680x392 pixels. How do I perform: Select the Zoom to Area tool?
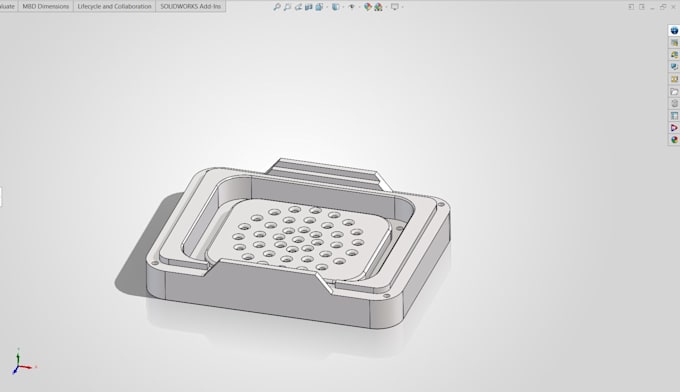[287, 7]
